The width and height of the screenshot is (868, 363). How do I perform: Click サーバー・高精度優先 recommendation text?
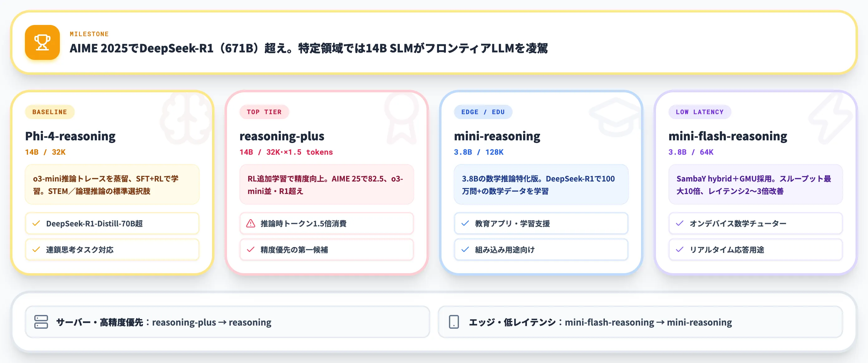pyautogui.click(x=164, y=322)
